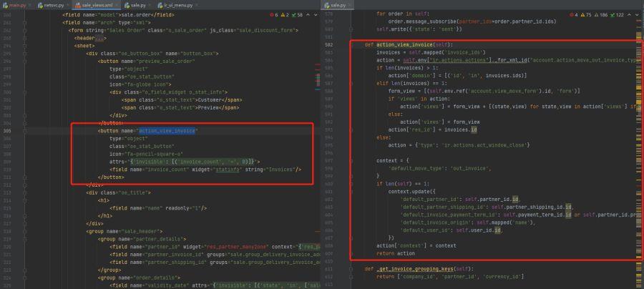Collapse the partner_details group fold marker
Image resolution: width=644 pixels, height=289 pixels.
click(x=24, y=239)
